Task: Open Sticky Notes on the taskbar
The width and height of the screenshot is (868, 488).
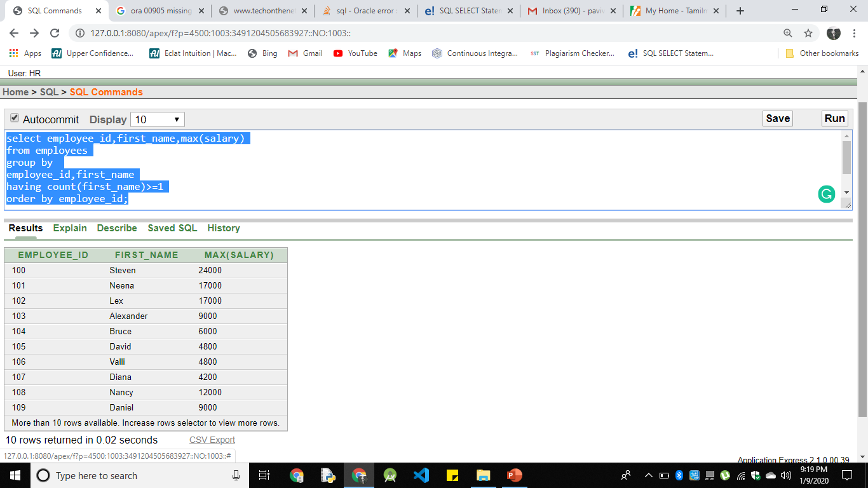Action: (452, 475)
